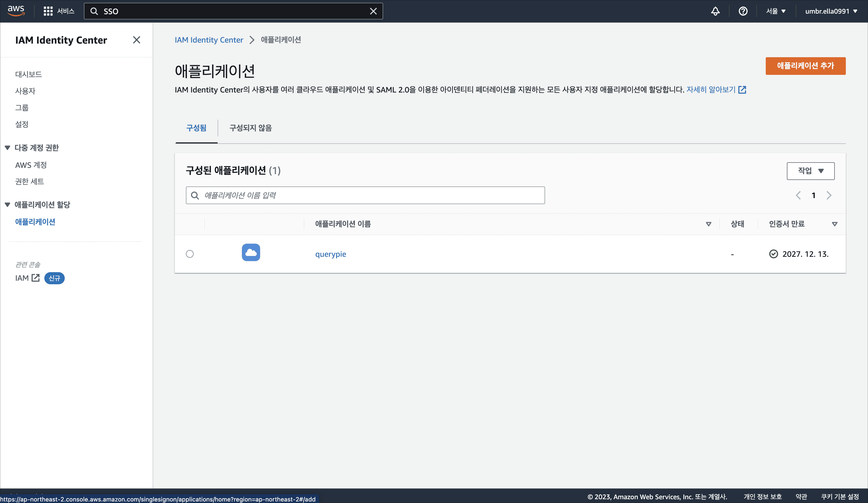
Task: Open the 작업 actions dropdown
Action: tap(811, 171)
